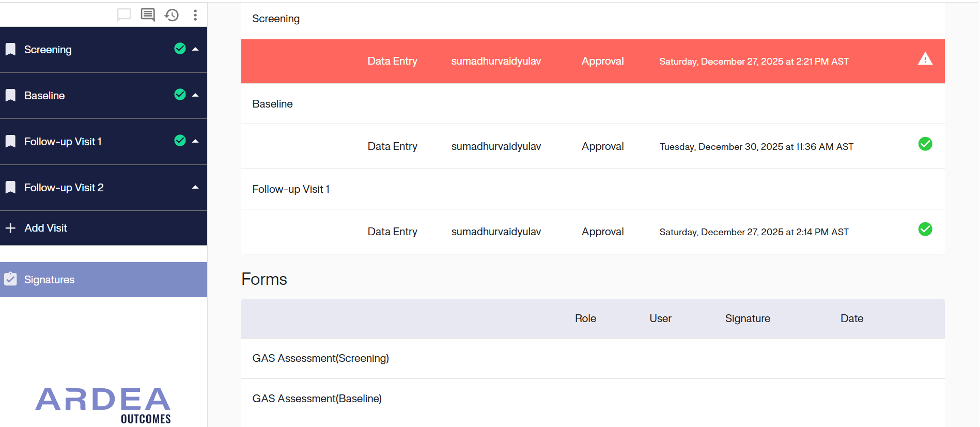
Task: Click sumadhurvaidyulav in Follow-up Visit 1 row
Action: click(x=496, y=232)
